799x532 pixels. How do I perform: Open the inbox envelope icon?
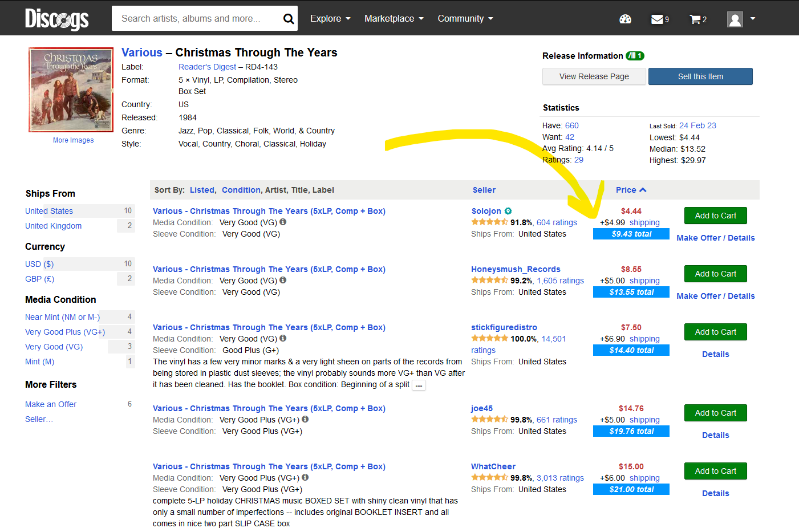657,19
